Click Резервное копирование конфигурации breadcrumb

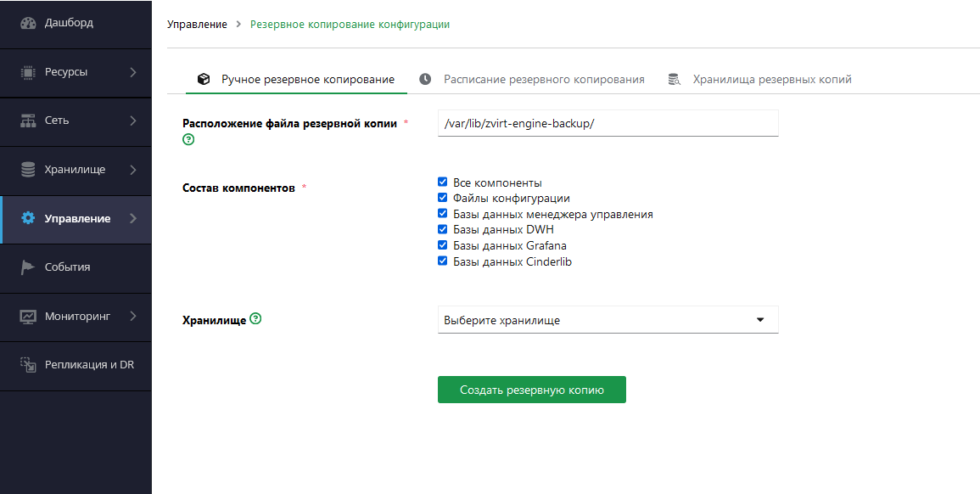pos(350,25)
